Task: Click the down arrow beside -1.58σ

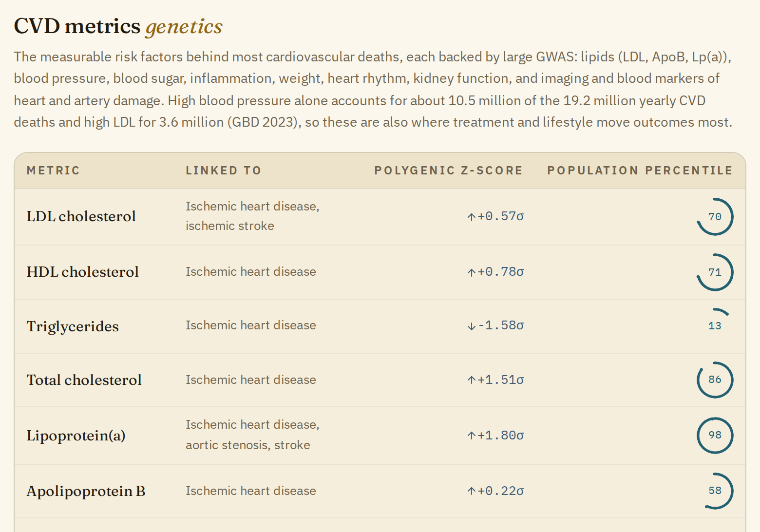Action: point(471,326)
